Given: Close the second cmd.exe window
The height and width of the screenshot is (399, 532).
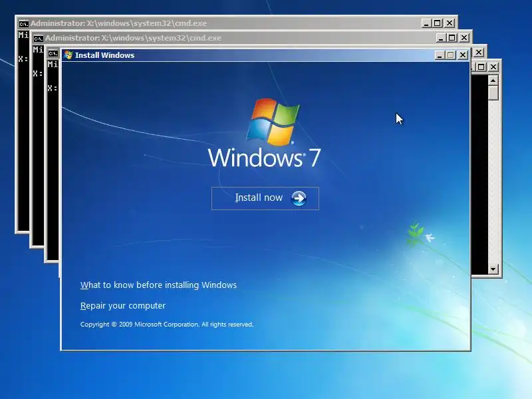Looking at the screenshot, I should [x=464, y=38].
